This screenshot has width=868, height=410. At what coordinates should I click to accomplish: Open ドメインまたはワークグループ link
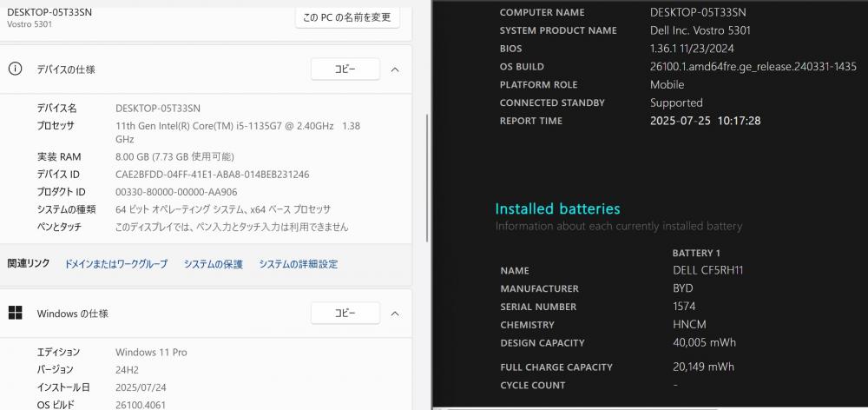pyautogui.click(x=116, y=264)
